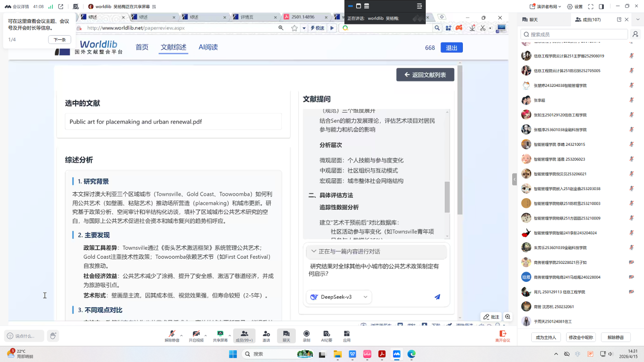Click the Invite (邀请) icon
644x362 pixels.
tap(266, 335)
